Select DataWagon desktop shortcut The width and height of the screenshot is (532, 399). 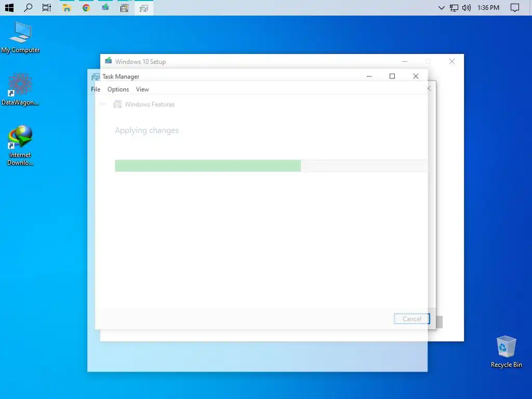[x=20, y=89]
